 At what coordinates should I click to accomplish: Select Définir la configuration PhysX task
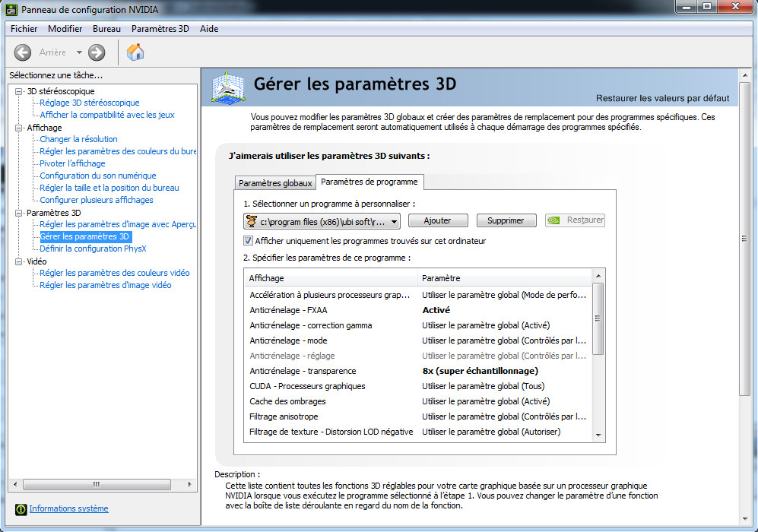[93, 249]
